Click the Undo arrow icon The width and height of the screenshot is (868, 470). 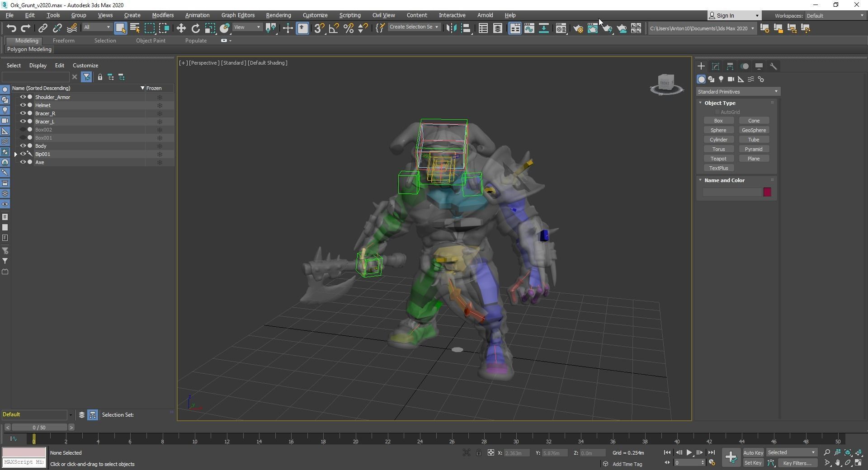click(x=11, y=28)
